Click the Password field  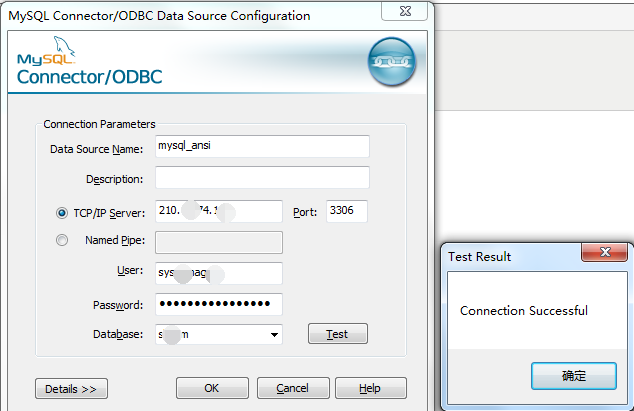[219, 304]
